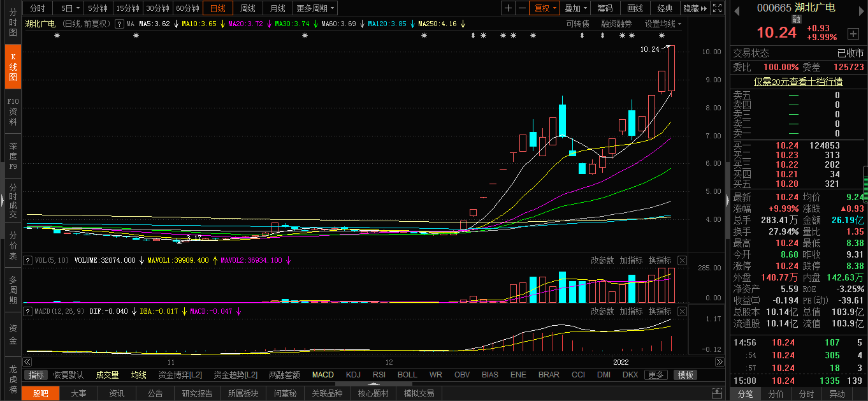Close the VOL indicator panel
Viewport: 868px width, 401px height.
tap(682, 260)
